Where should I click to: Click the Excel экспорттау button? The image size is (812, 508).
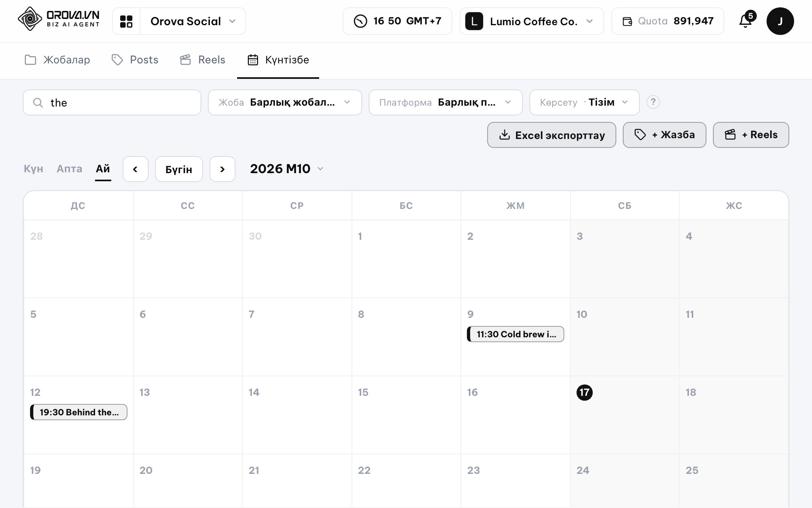pyautogui.click(x=551, y=135)
